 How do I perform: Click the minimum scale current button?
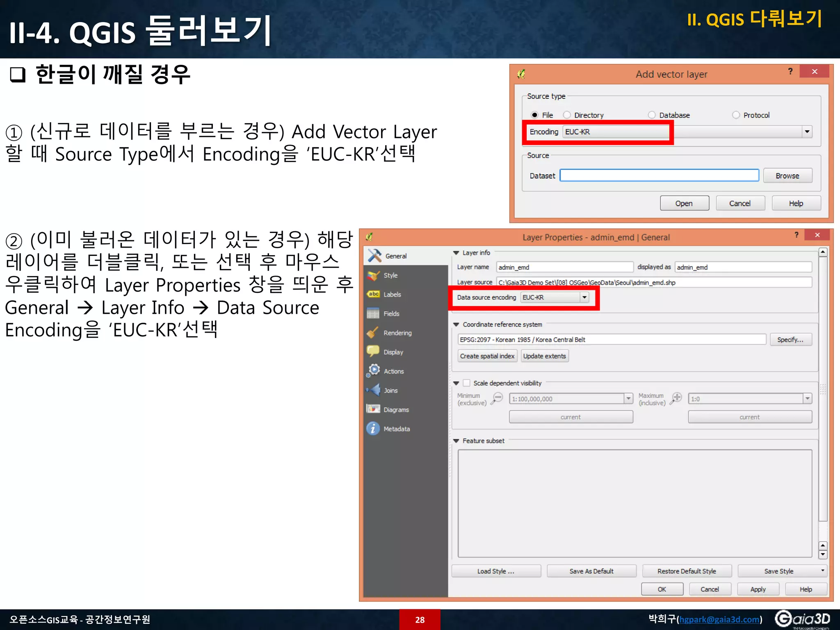(571, 417)
